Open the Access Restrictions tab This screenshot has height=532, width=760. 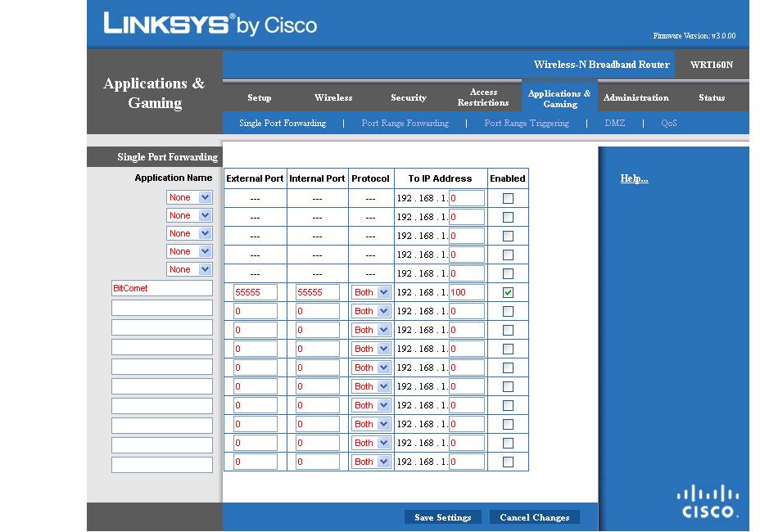pos(483,97)
